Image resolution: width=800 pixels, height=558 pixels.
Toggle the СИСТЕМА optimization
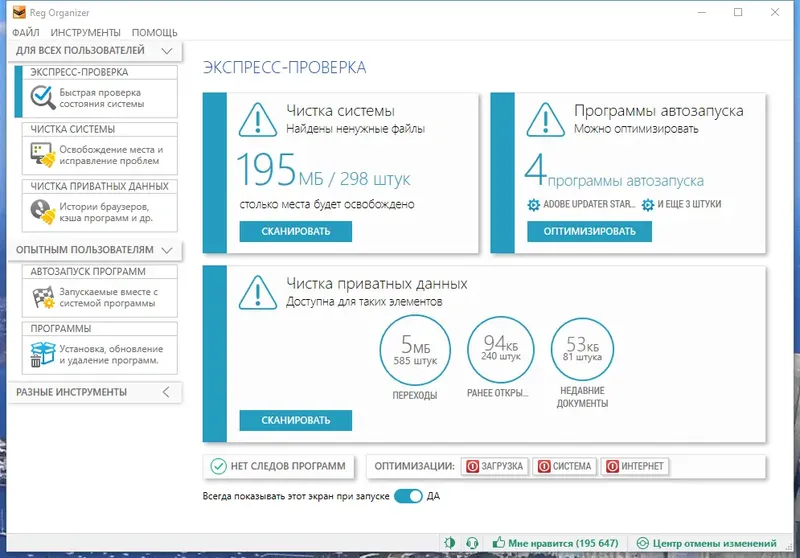[565, 466]
